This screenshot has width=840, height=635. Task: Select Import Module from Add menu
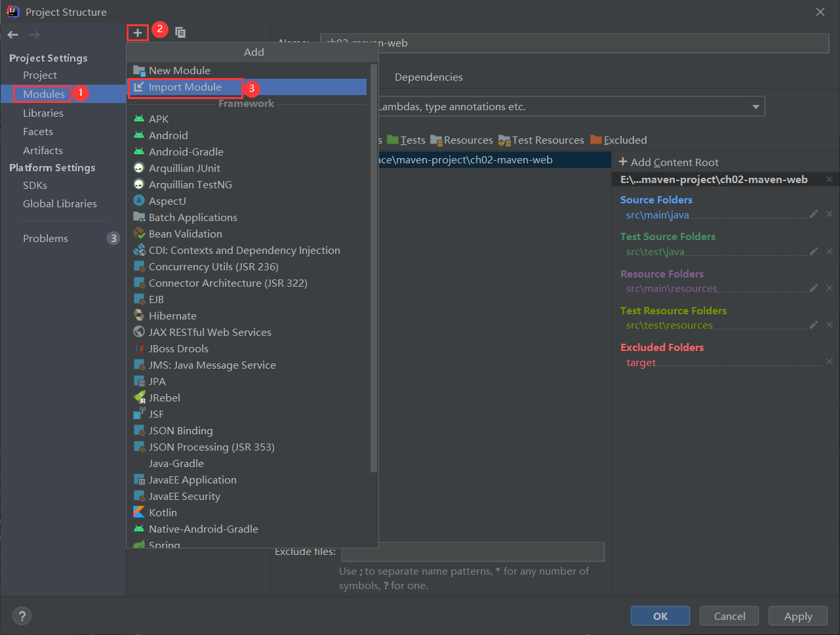coord(185,87)
